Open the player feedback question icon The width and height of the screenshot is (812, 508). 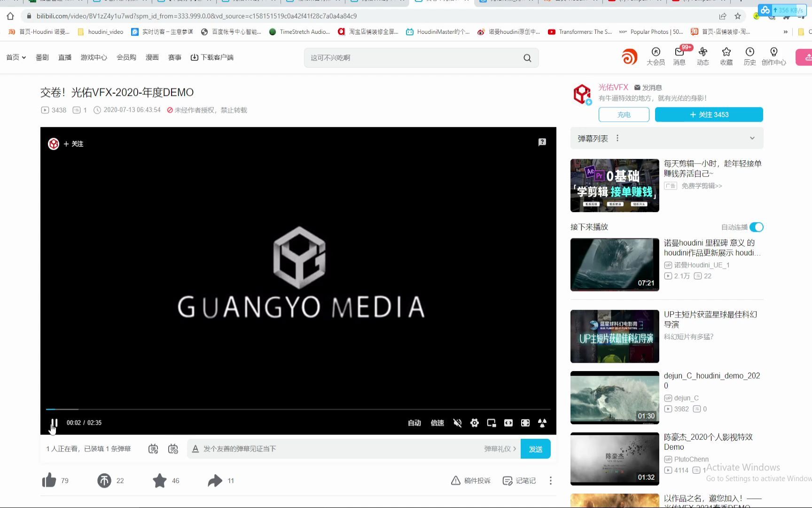(x=542, y=142)
